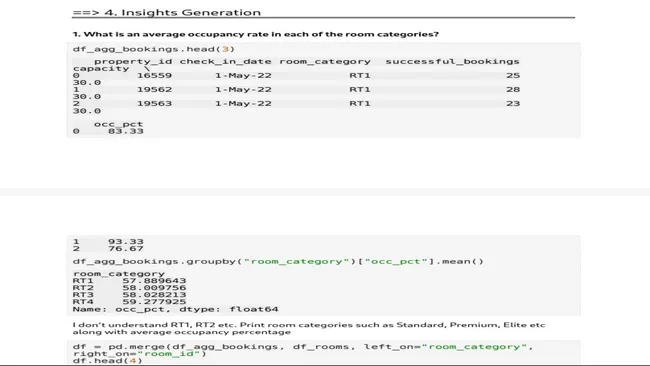Image resolution: width=650 pixels, height=366 pixels.
Task: Select the check_in_date column header
Action: point(225,61)
